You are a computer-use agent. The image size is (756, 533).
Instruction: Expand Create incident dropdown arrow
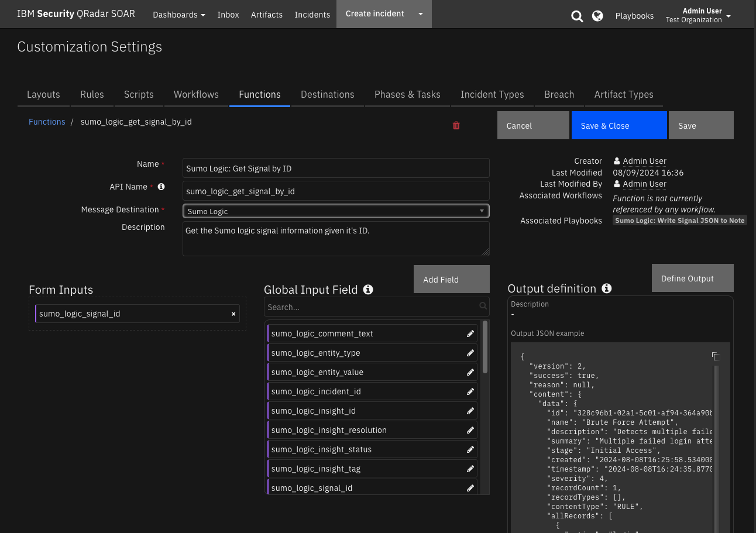[420, 14]
